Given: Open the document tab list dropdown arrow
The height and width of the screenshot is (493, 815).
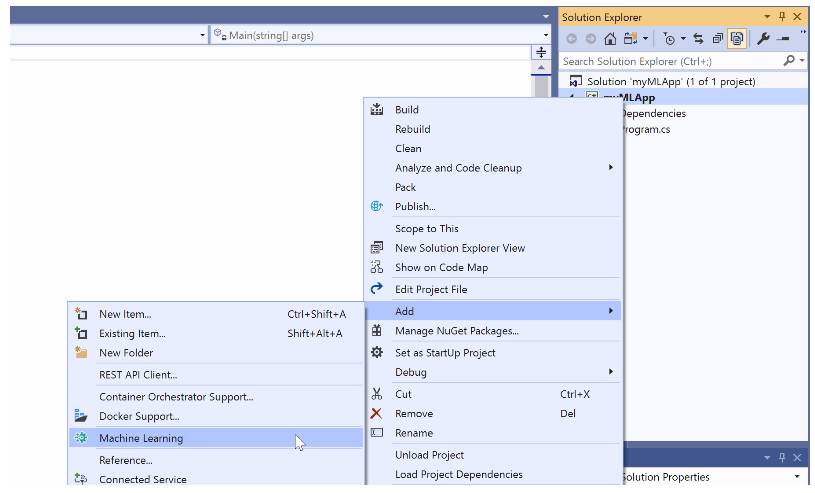Looking at the screenshot, I should click(545, 16).
